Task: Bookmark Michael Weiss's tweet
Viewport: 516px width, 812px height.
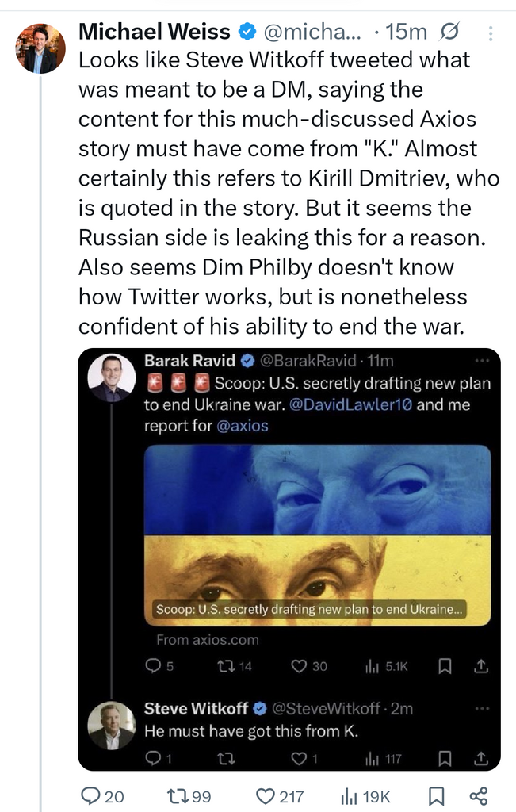Action: [434, 795]
